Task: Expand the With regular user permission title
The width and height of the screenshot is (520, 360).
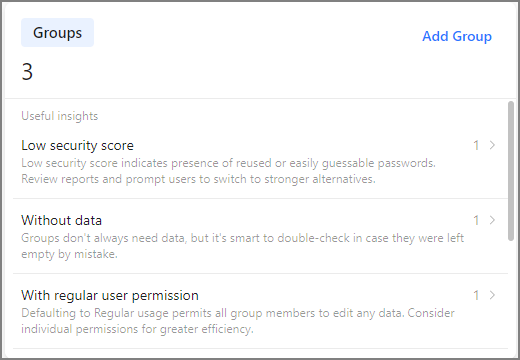Action: coord(110,295)
